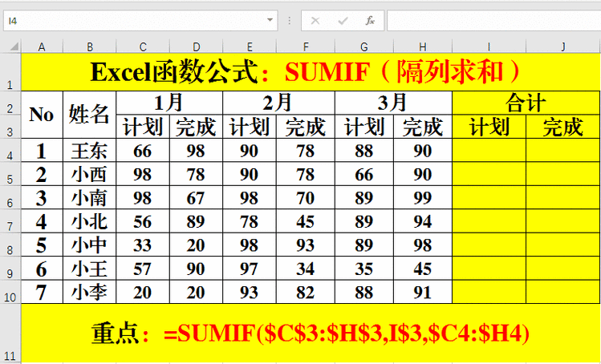Select row 7 header
The width and height of the screenshot is (601, 364).
tap(10, 221)
